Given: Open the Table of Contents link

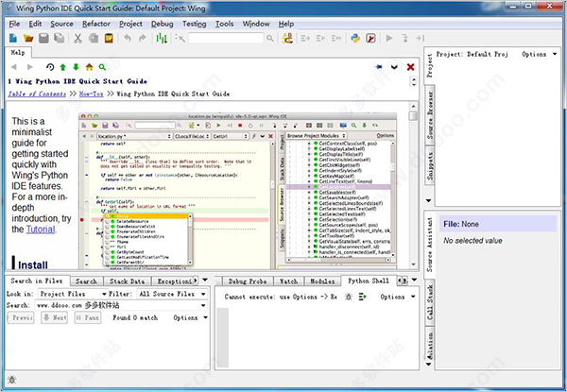Looking at the screenshot, I should point(37,94).
